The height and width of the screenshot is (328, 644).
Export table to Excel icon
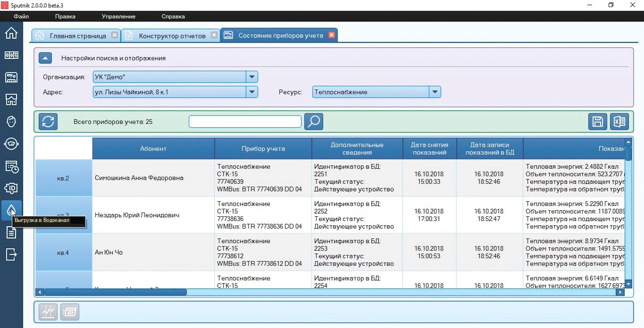tap(619, 122)
